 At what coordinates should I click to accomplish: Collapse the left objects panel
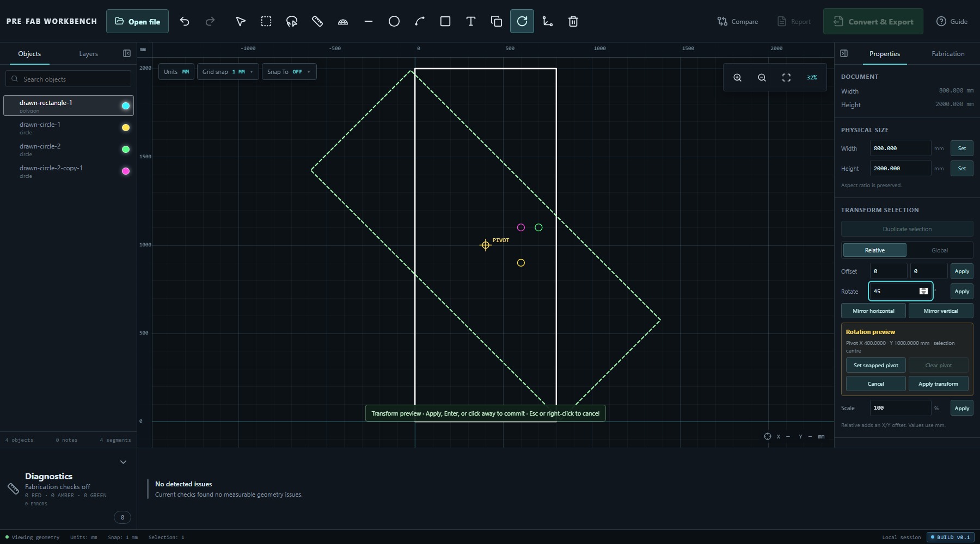click(x=127, y=53)
